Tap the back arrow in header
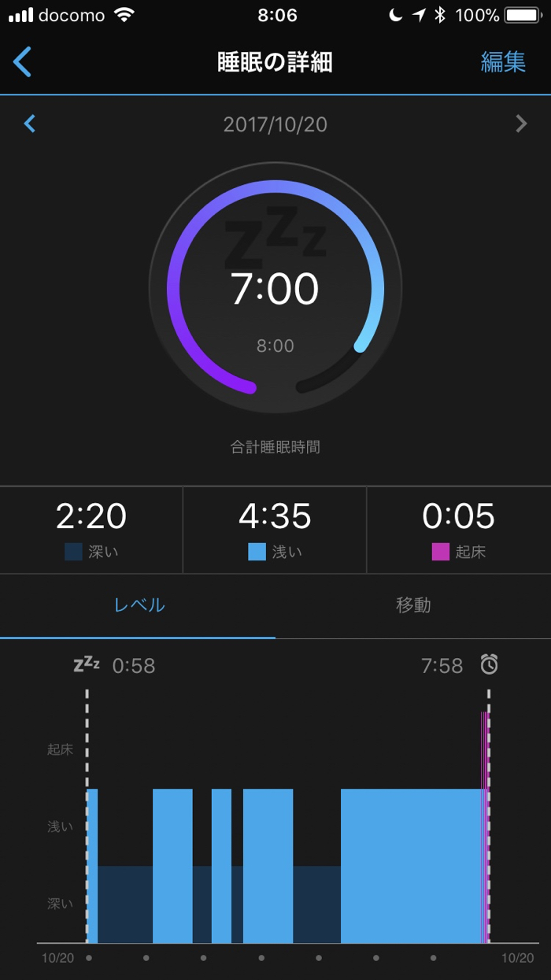 tap(22, 61)
